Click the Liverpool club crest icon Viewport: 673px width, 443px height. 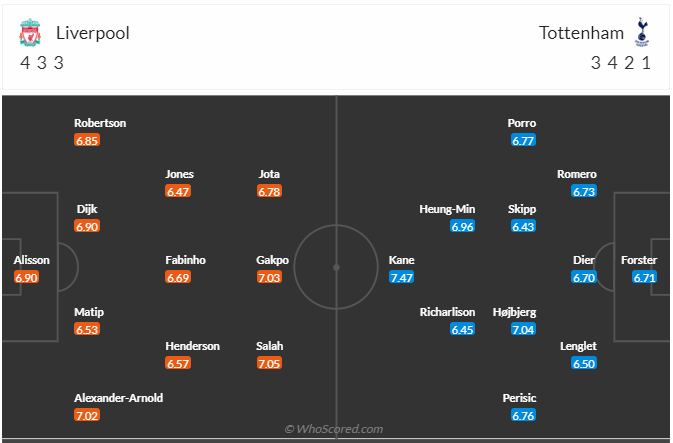[x=30, y=32]
